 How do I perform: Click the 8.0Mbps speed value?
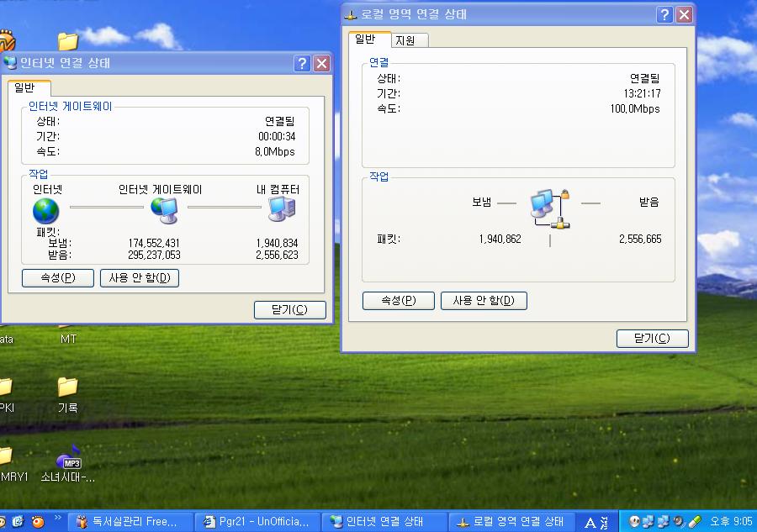pyautogui.click(x=275, y=152)
